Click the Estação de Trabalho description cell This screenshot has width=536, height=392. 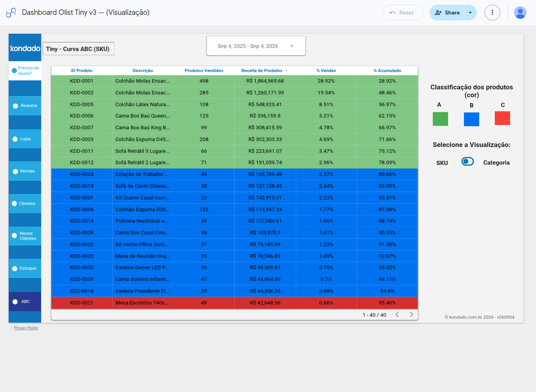tap(143, 174)
